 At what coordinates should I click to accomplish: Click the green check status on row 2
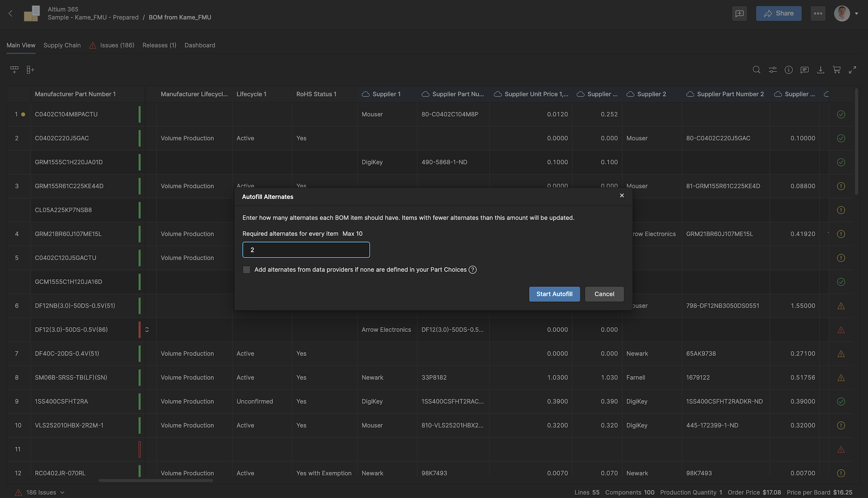[x=841, y=138]
